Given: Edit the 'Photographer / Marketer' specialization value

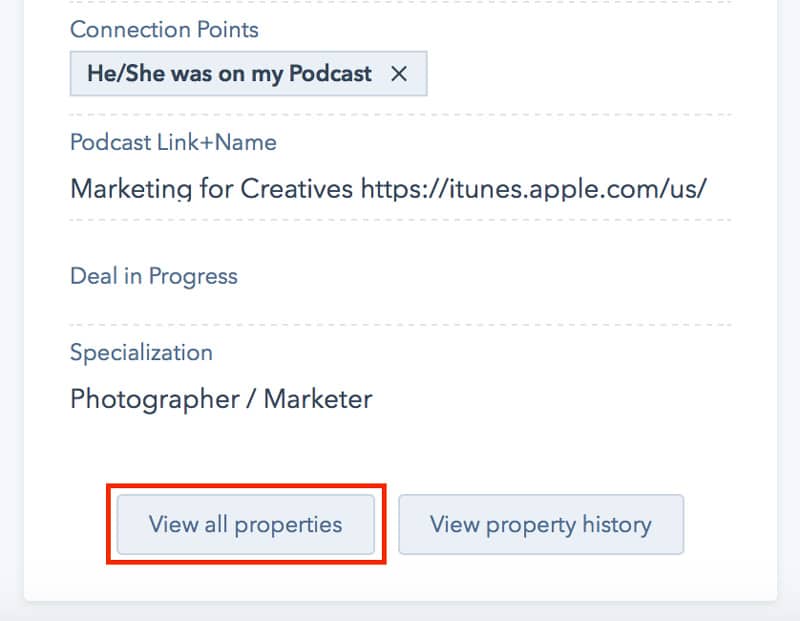Looking at the screenshot, I should 220,399.
